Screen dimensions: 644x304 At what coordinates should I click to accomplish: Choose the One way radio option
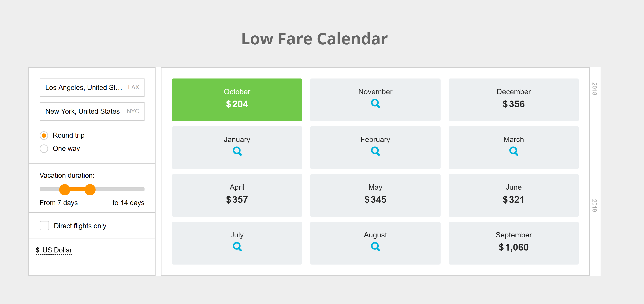(44, 149)
